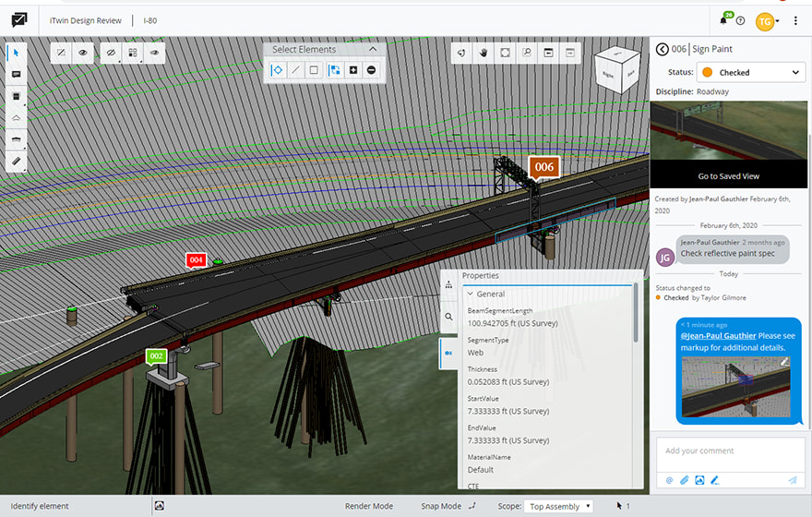Screen dimensions: 812x517
Task: Click the clip plane tool in left toolbar
Action: tap(16, 118)
